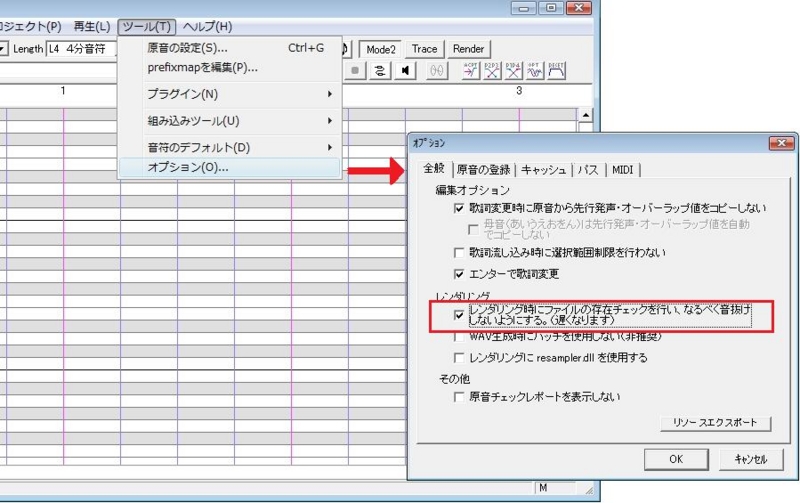Image resolution: width=800 pixels, height=503 pixels.
Task: Switch to the 全般 tab in Options
Action: [x=434, y=169]
